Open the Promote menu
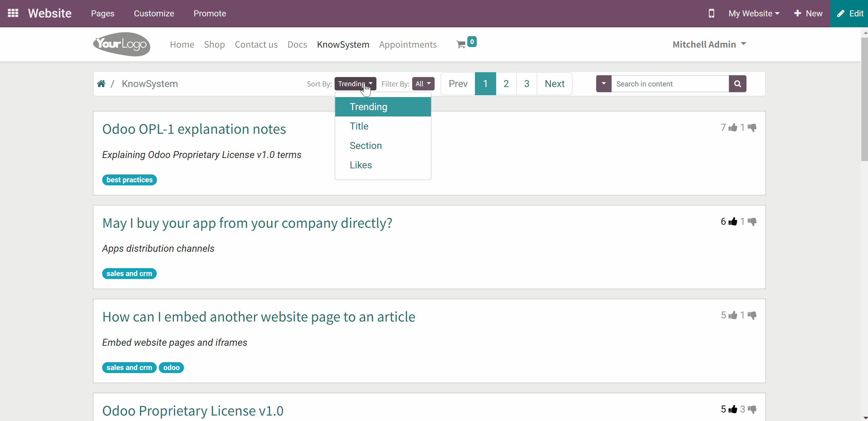 tap(210, 13)
